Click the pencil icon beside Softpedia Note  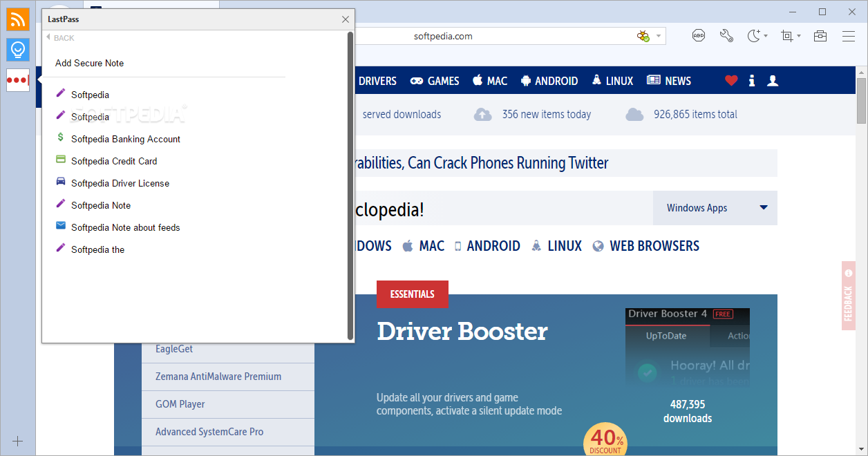pos(61,203)
